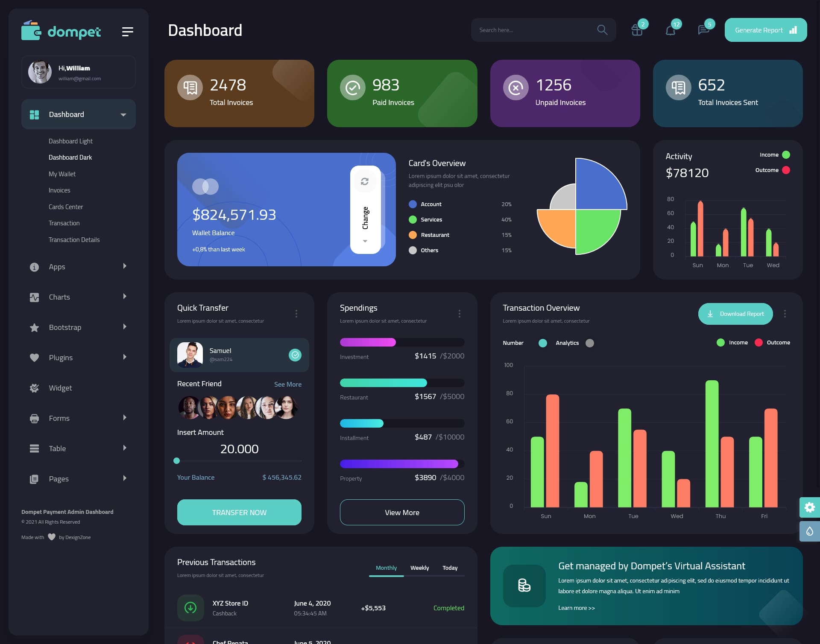Click the notifications bell icon
Viewport: 820px width, 644px height.
tap(670, 29)
